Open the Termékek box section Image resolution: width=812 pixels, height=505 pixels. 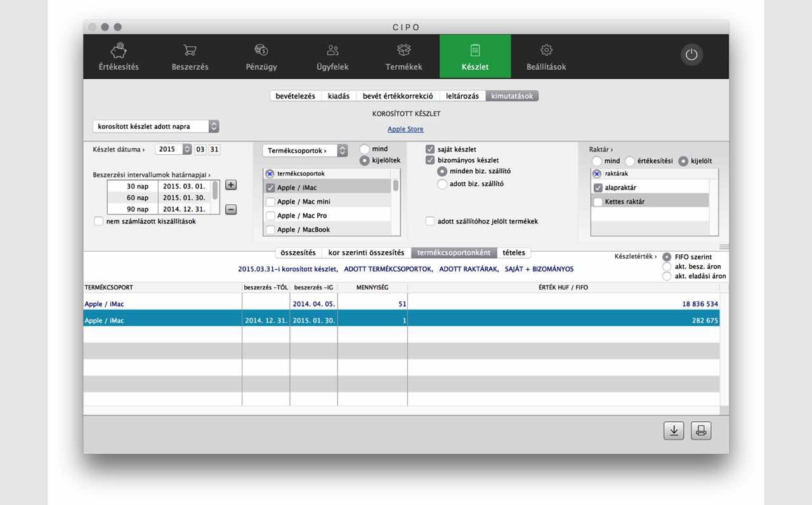(x=403, y=56)
